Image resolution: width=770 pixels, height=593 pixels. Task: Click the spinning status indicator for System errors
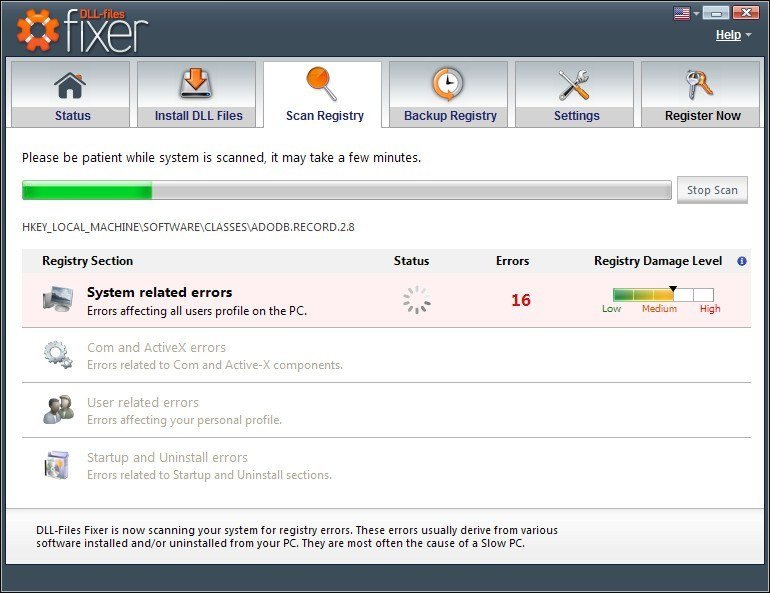tap(416, 299)
